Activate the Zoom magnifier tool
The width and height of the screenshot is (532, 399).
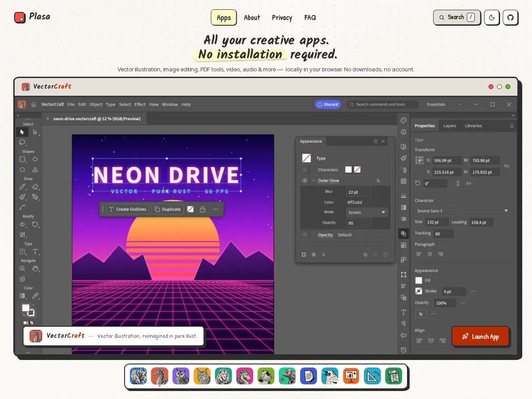22,268
